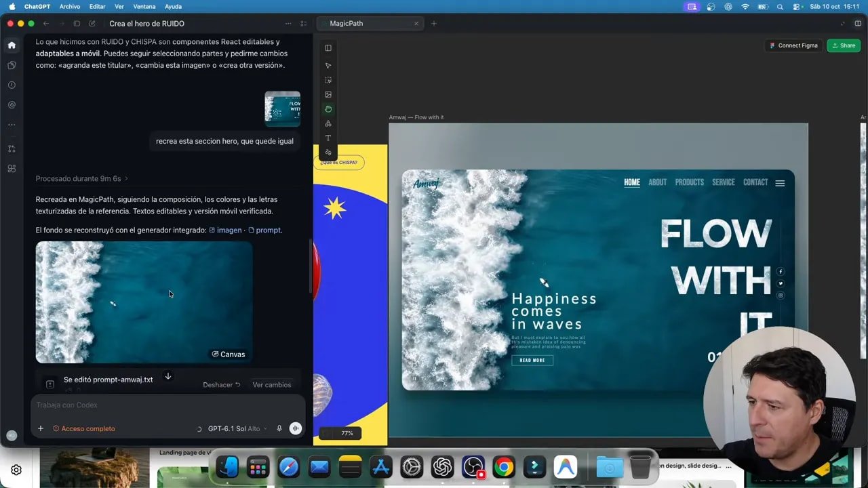Expand the 'Procesado durante 9m 6s' details
Image resolution: width=868 pixels, height=488 pixels.
click(81, 178)
